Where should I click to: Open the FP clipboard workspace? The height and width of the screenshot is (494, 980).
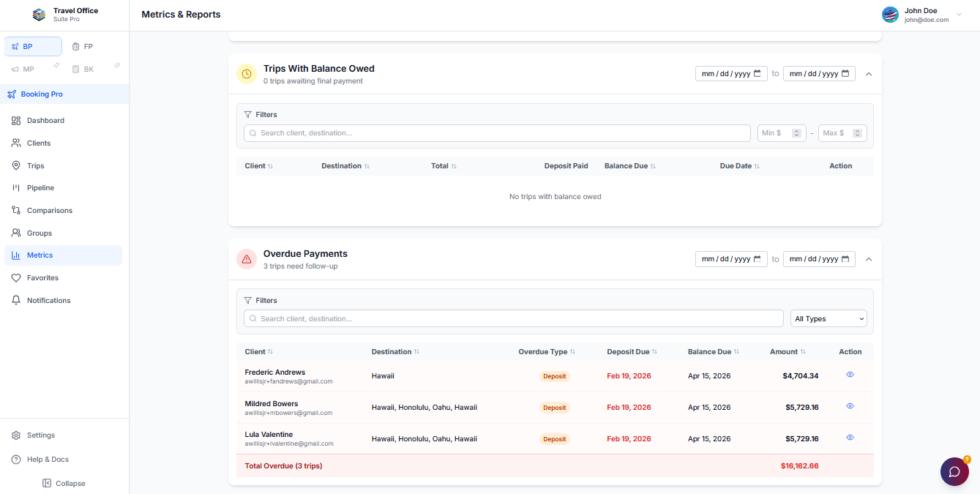click(x=82, y=46)
